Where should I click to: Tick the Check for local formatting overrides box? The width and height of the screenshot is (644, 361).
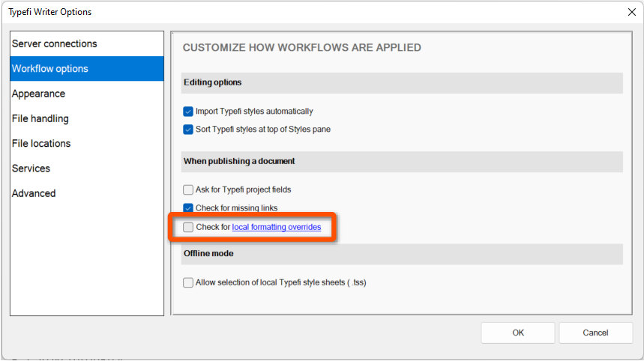(x=188, y=227)
